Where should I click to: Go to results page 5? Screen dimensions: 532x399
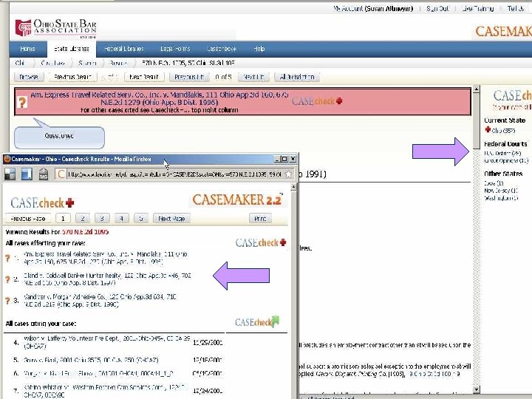coord(141,219)
